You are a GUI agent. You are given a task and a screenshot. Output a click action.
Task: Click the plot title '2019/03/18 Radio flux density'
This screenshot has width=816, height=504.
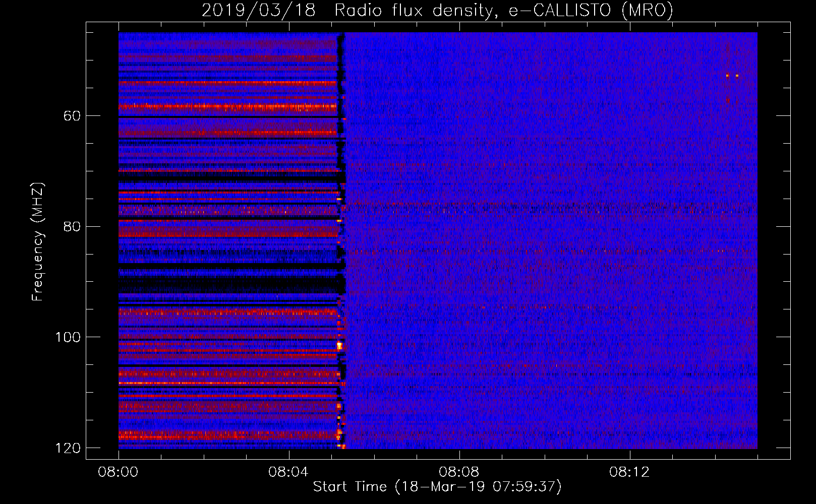coord(346,10)
